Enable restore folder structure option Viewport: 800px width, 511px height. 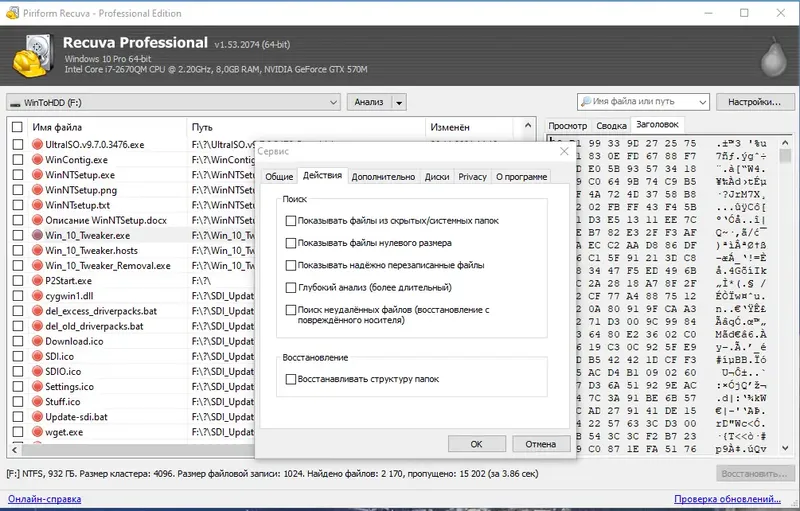coord(291,379)
